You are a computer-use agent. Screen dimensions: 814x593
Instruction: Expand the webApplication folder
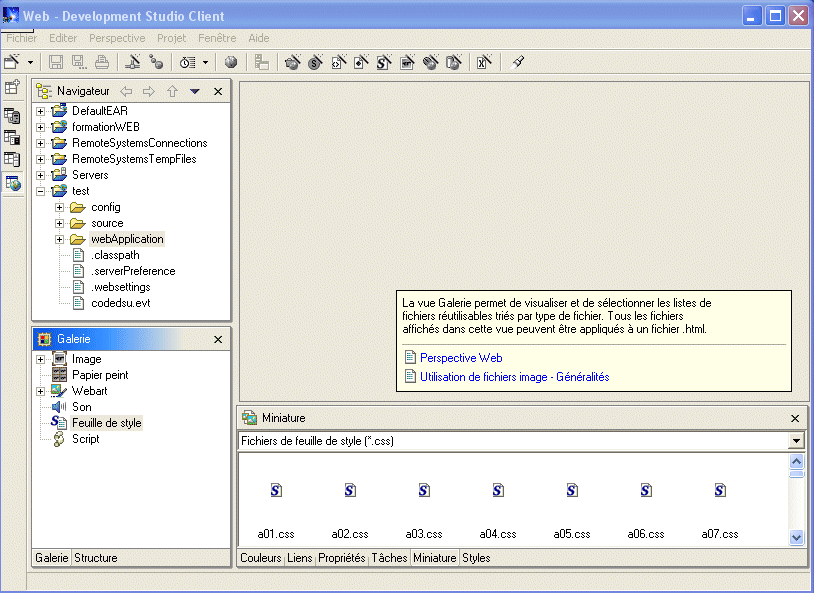[x=60, y=239]
